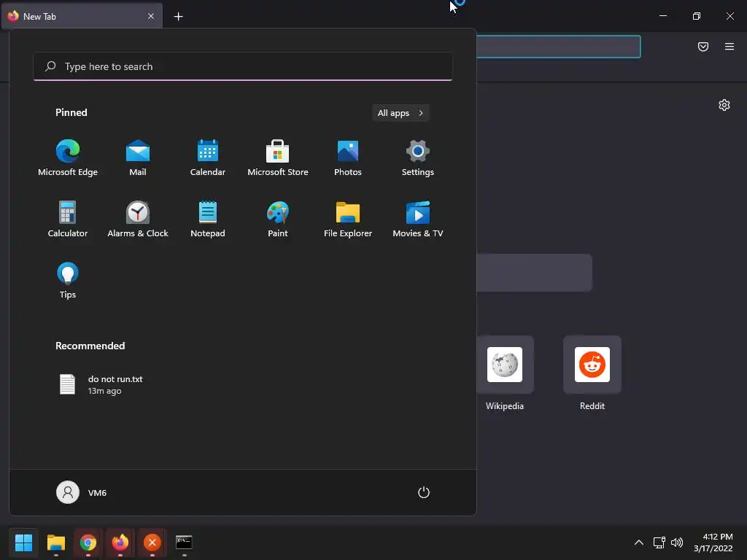
Task: Open Microsoft Store
Action: click(278, 158)
